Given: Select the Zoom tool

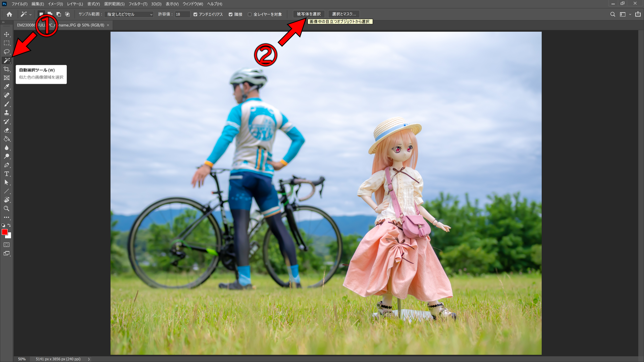Looking at the screenshot, I should point(7,208).
